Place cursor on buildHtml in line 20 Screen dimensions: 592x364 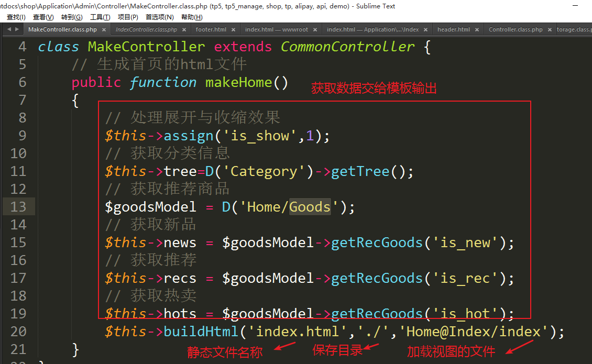tap(202, 332)
